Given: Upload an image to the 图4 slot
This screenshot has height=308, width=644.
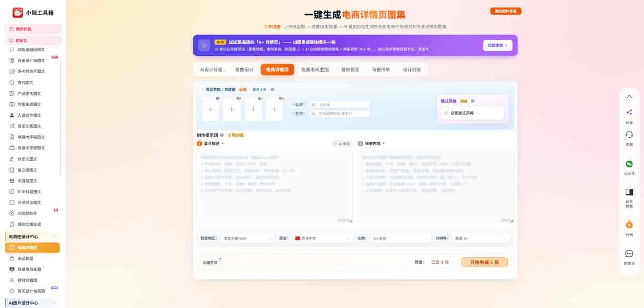Looking at the screenshot, I should (x=274, y=109).
